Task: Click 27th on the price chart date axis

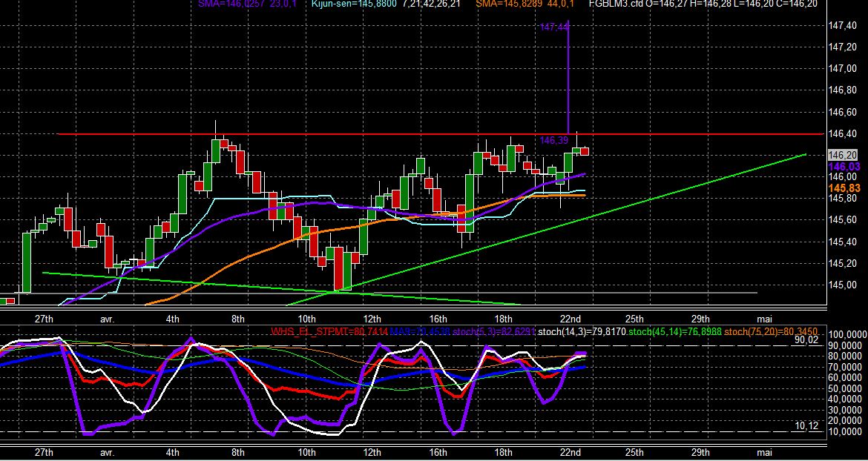Action: point(43,319)
